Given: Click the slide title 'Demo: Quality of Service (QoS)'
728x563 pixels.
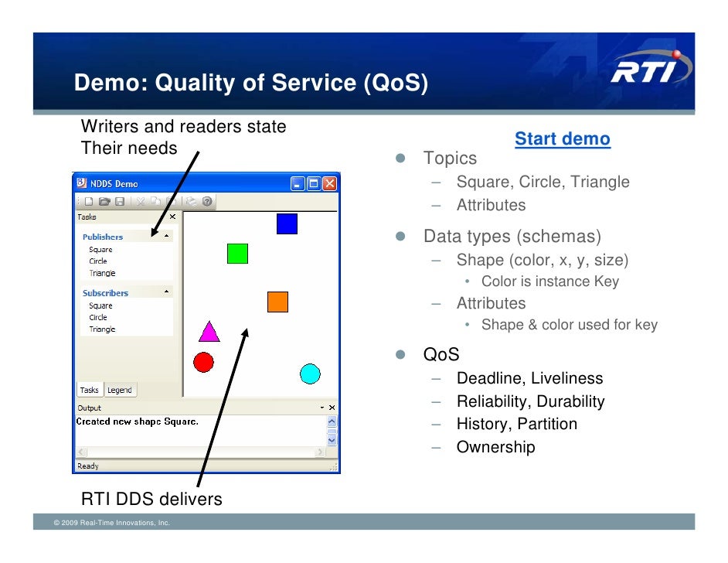Looking at the screenshot, I should 251,83.
